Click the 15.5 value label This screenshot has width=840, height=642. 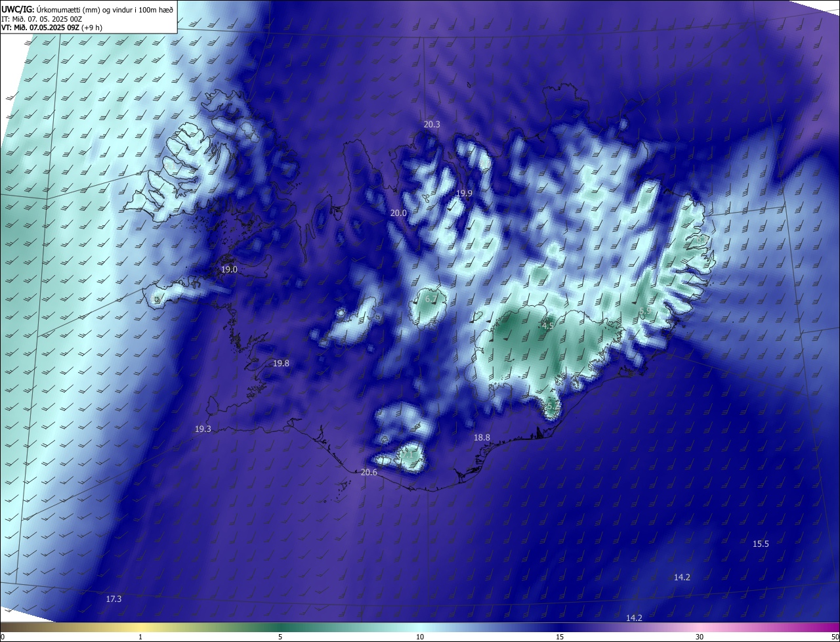coord(761,544)
